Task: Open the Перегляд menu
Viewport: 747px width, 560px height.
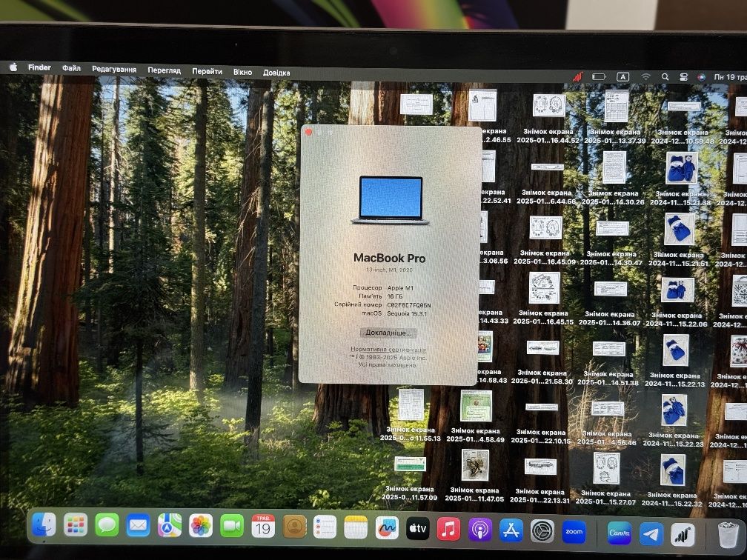Action: tap(164, 70)
